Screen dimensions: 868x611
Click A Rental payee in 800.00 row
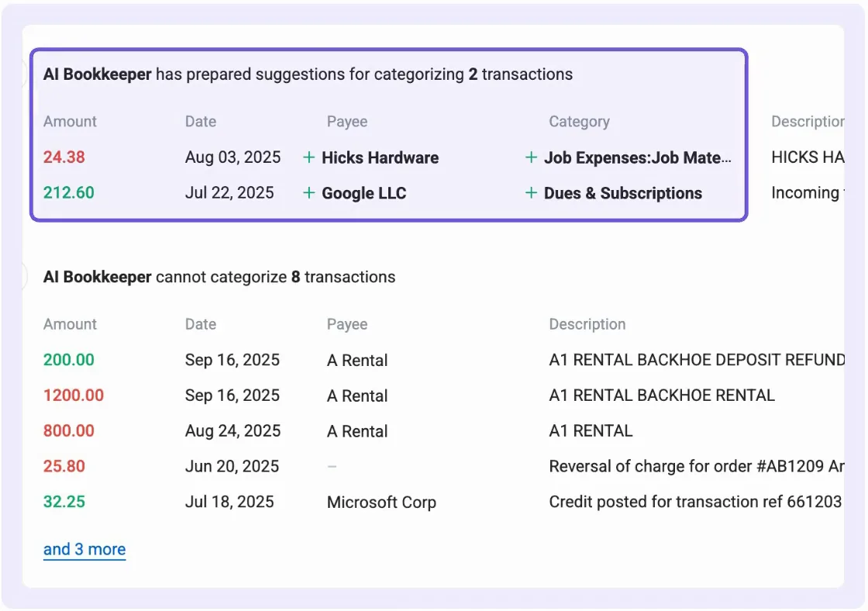[x=357, y=432]
